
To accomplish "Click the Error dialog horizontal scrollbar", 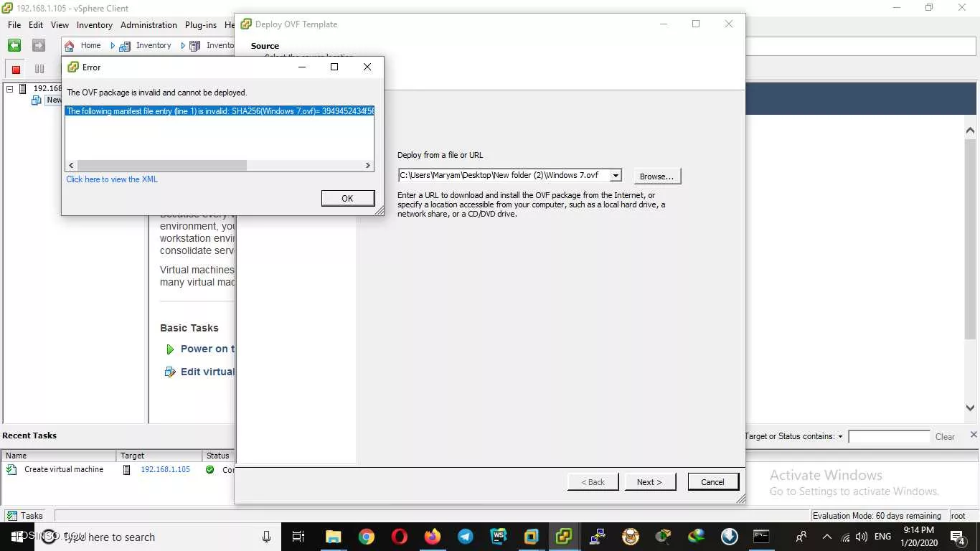I will [x=162, y=165].
